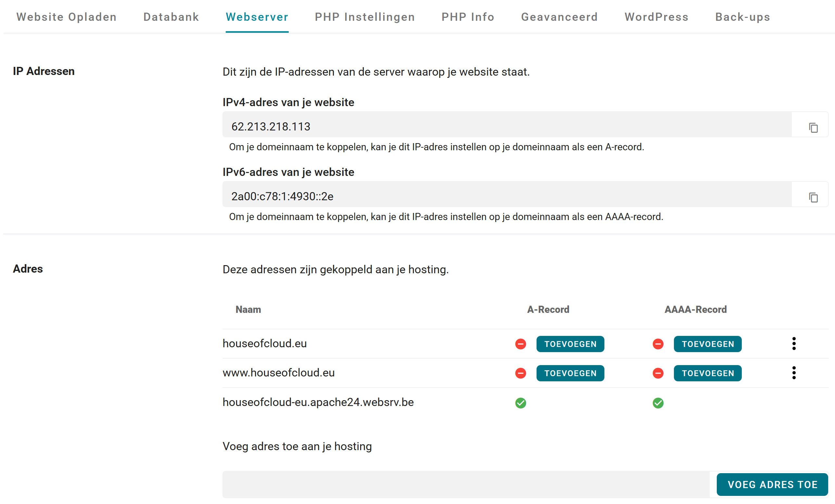Select the houseofcloud.eu address name

point(264,343)
